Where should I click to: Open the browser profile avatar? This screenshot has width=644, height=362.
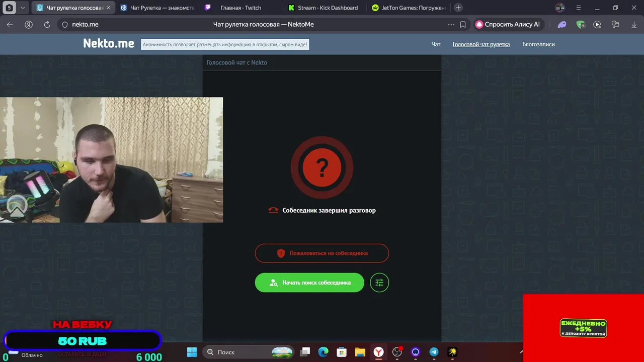point(560,8)
